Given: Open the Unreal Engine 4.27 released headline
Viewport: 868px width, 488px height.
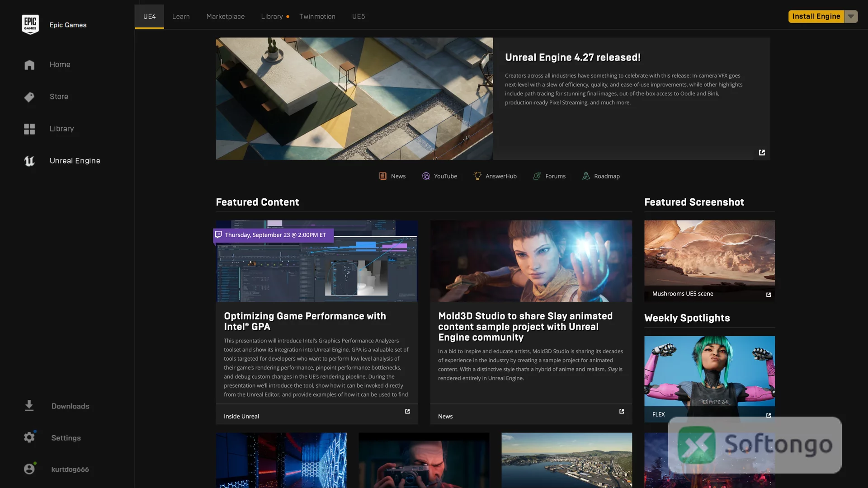Looking at the screenshot, I should 573,57.
